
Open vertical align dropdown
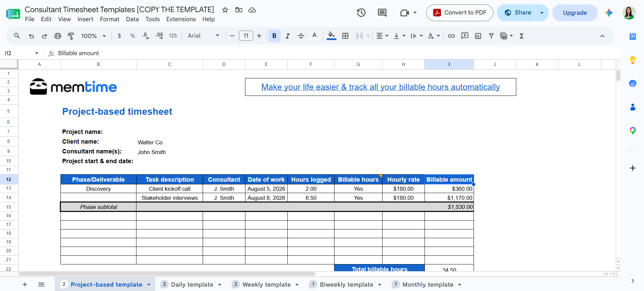[399, 36]
